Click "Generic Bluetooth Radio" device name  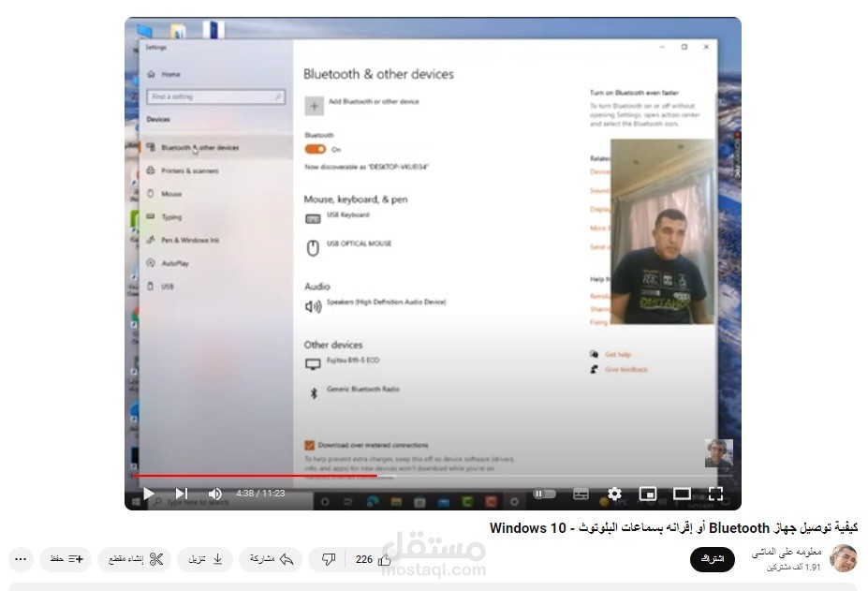point(362,390)
